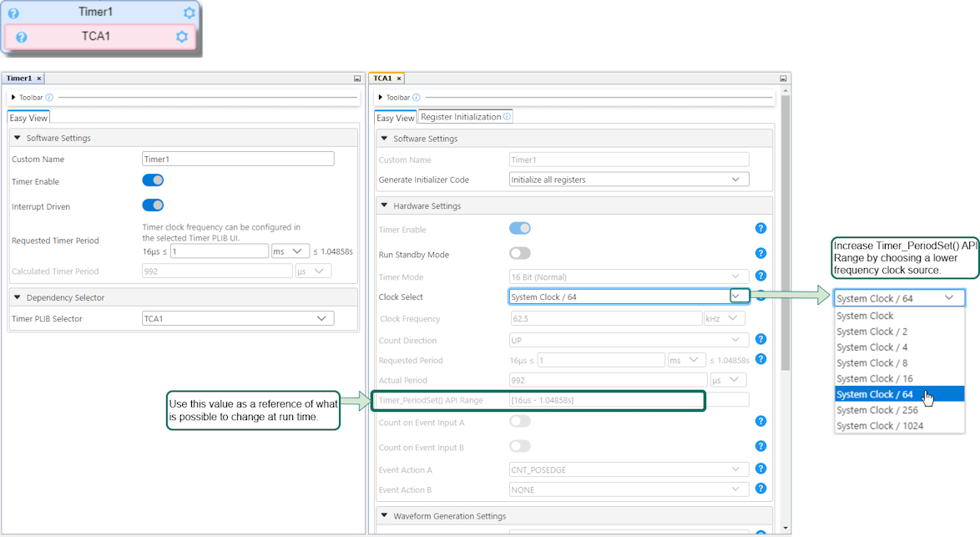
Task: Close the TCA1 panel tab
Action: [399, 79]
